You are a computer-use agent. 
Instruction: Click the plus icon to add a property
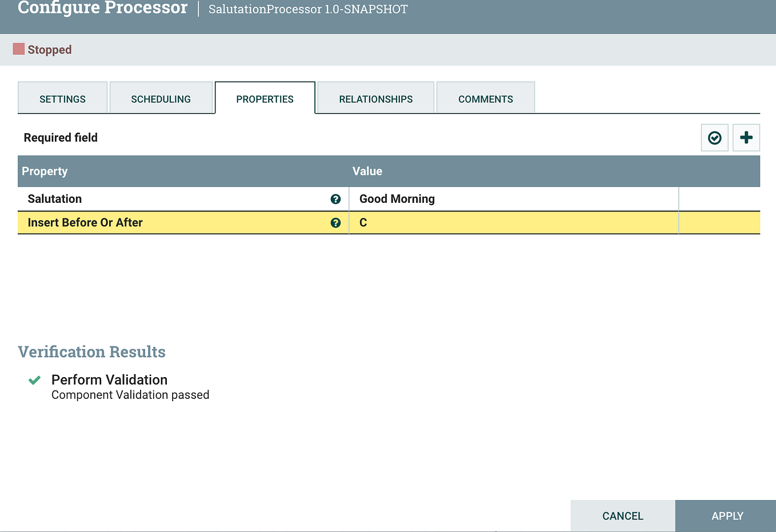[x=746, y=138]
